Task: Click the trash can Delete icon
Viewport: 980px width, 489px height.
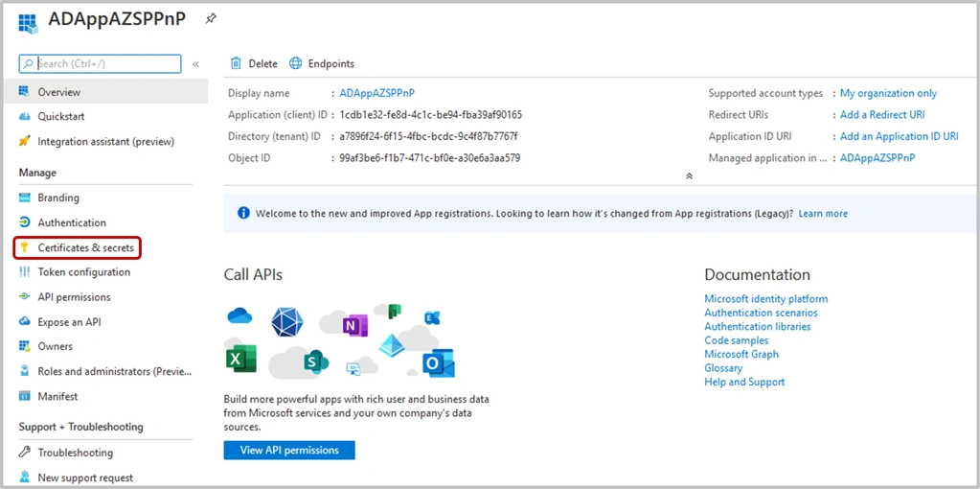Action: (236, 63)
